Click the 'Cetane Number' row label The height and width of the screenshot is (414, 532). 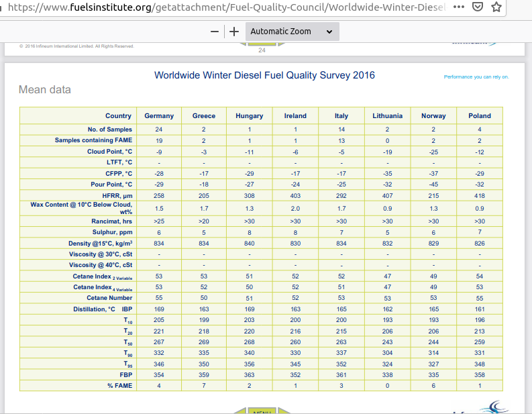coord(109,298)
